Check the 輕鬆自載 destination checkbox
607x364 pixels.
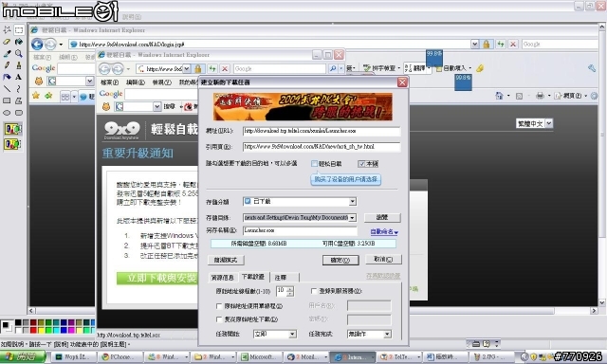[x=314, y=164]
